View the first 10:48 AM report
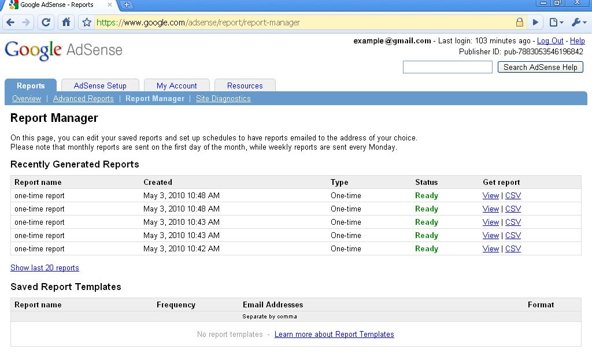This screenshot has height=364, width=592. point(490,195)
